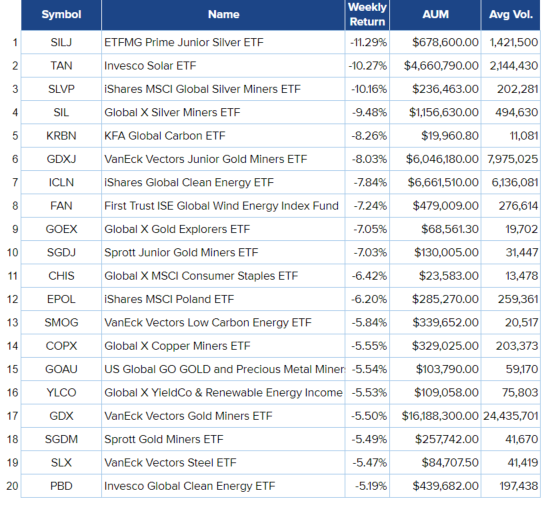The width and height of the screenshot is (546, 505).
Task: Click ETFMG Prime Junior Silver ETF name
Action: click(184, 42)
